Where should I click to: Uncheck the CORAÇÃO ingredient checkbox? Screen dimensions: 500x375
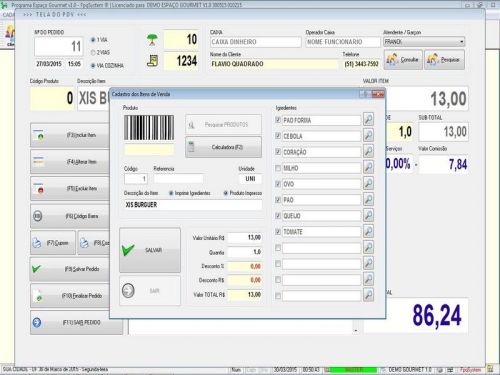click(278, 152)
